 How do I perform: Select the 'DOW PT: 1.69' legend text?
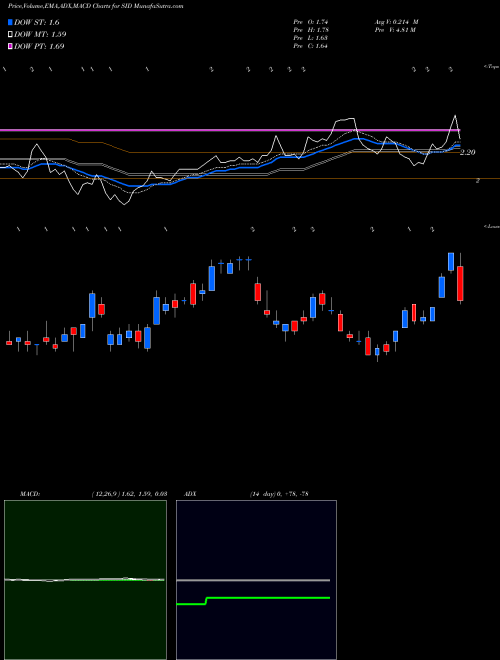[39, 46]
